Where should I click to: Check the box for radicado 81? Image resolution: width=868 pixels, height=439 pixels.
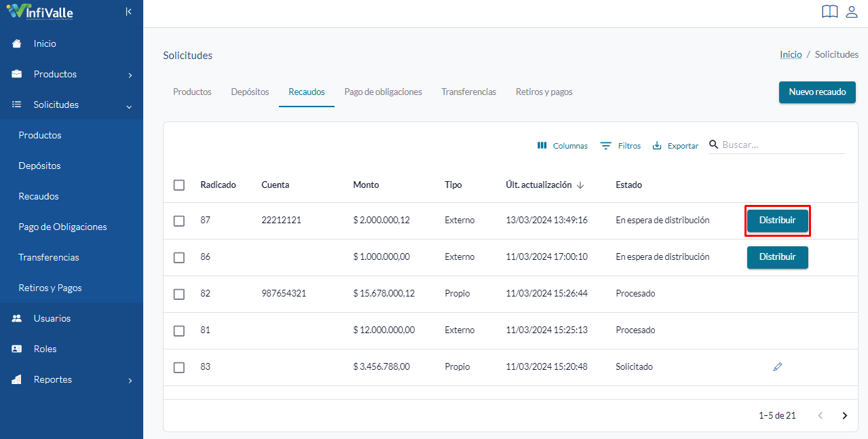pyautogui.click(x=179, y=330)
